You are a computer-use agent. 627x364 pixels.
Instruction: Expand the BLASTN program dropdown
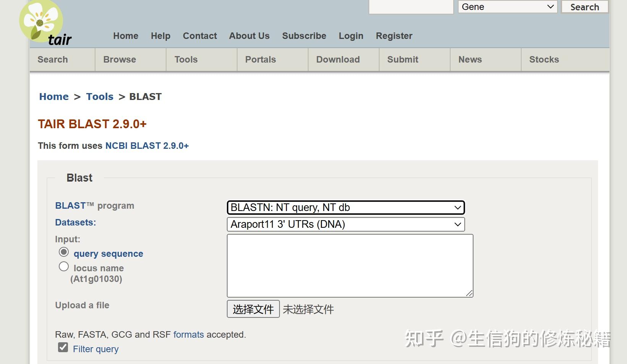click(x=346, y=208)
